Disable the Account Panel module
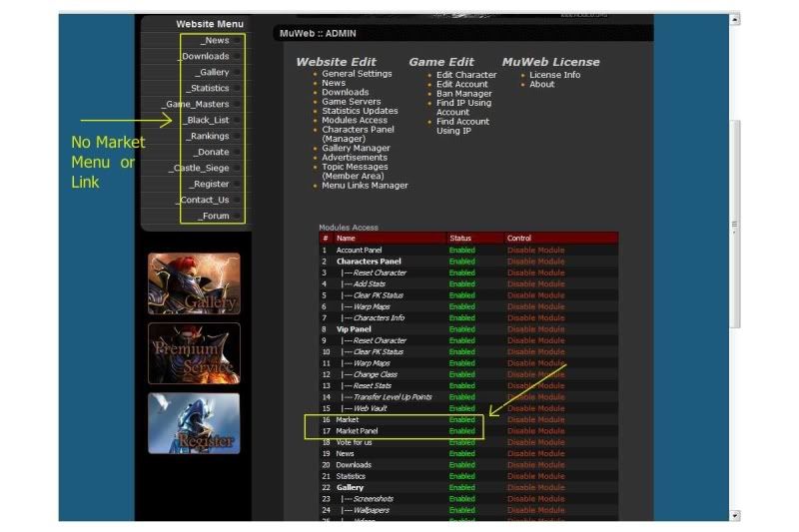The width and height of the screenshot is (799, 532). coord(535,251)
